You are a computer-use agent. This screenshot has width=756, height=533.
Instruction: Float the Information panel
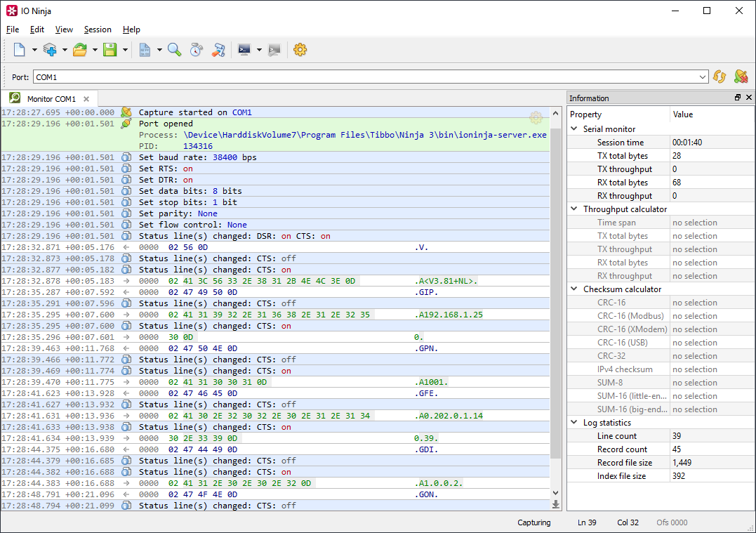(738, 98)
